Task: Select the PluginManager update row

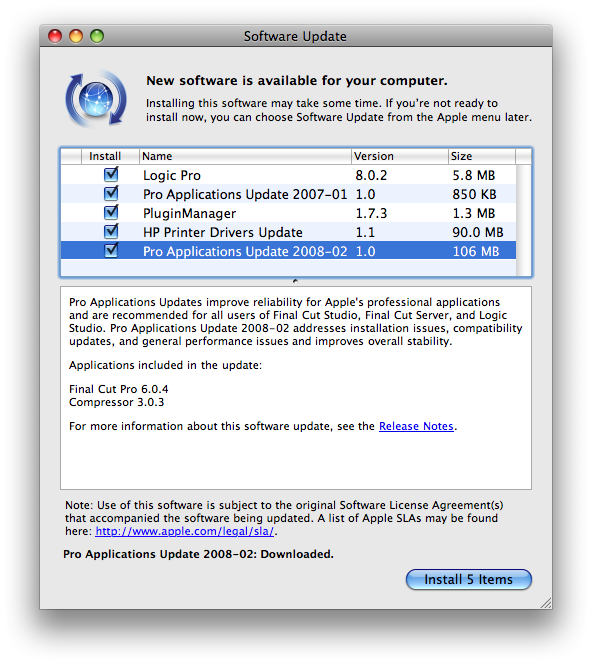Action: tap(288, 213)
